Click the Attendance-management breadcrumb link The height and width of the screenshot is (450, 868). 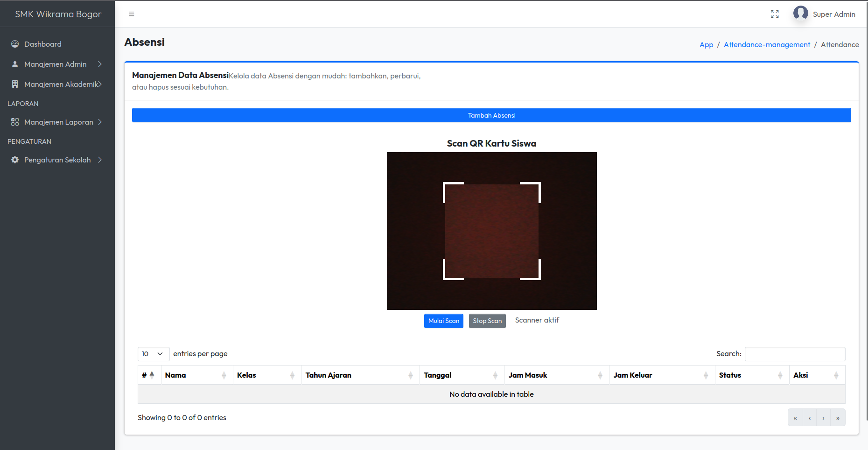click(x=767, y=44)
